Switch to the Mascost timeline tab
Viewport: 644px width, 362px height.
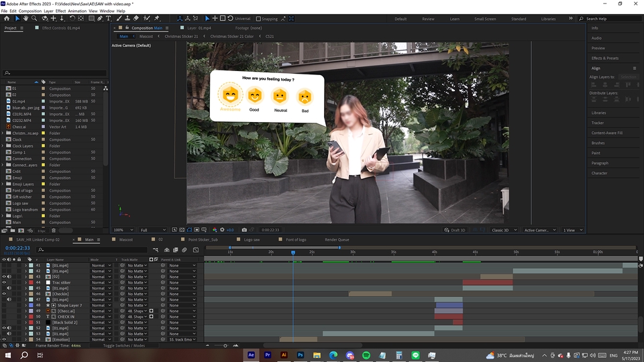(x=125, y=240)
